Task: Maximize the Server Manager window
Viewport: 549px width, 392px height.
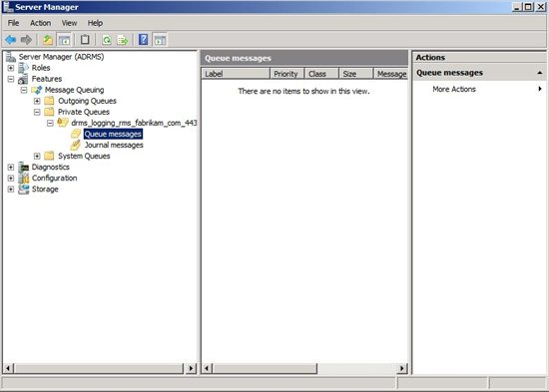Action: pos(528,7)
